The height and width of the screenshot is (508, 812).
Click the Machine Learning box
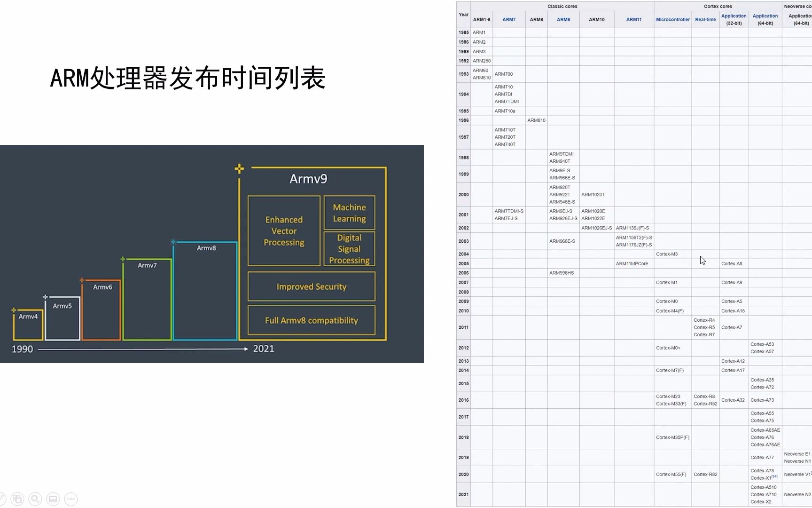(350, 213)
